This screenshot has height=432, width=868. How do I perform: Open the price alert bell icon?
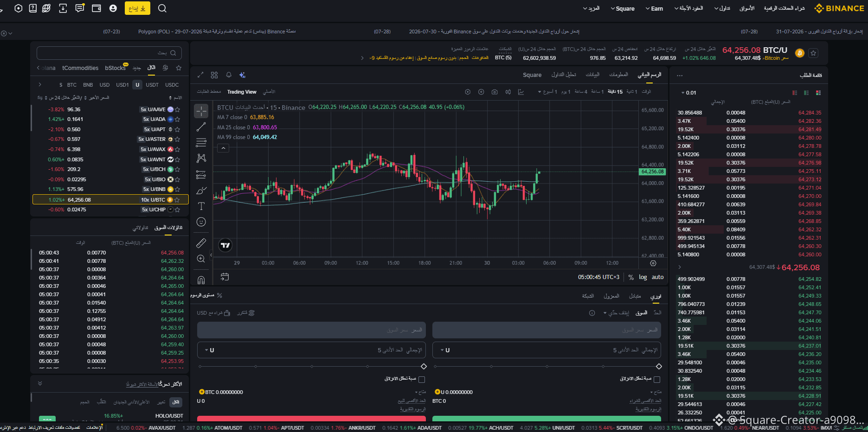point(229,75)
